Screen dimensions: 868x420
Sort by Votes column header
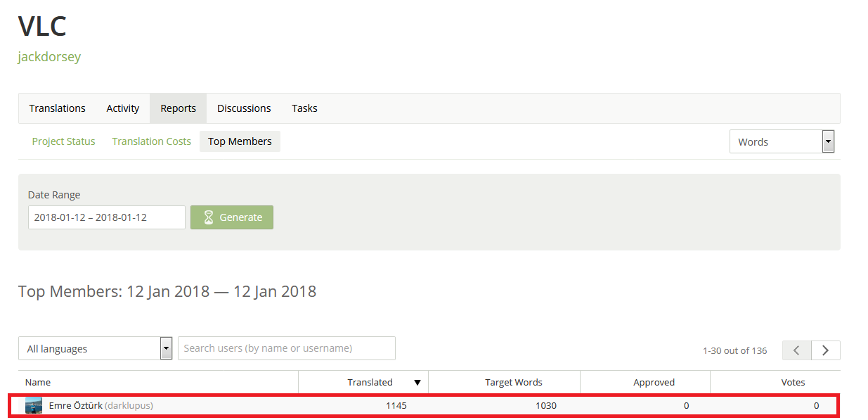click(x=793, y=382)
